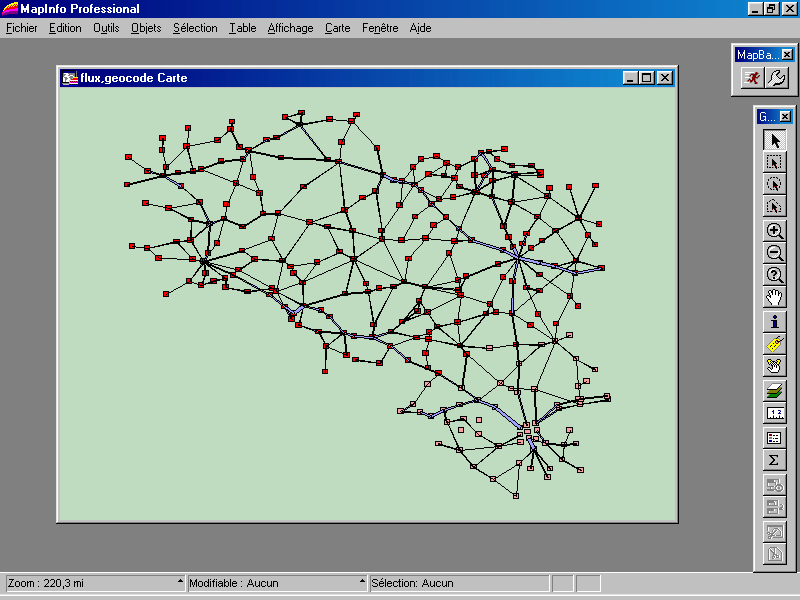Open the Edition menu
The width and height of the screenshot is (800, 600).
click(x=65, y=28)
